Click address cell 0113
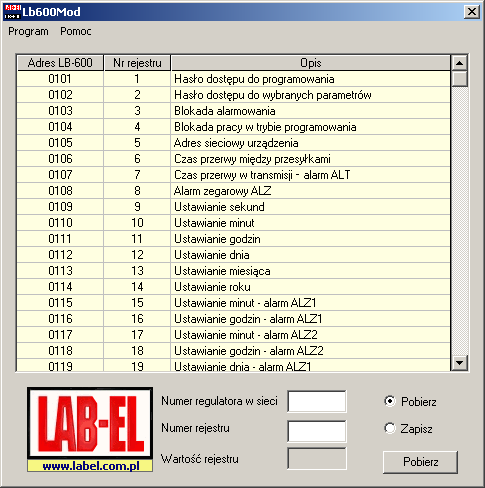 tap(60, 271)
